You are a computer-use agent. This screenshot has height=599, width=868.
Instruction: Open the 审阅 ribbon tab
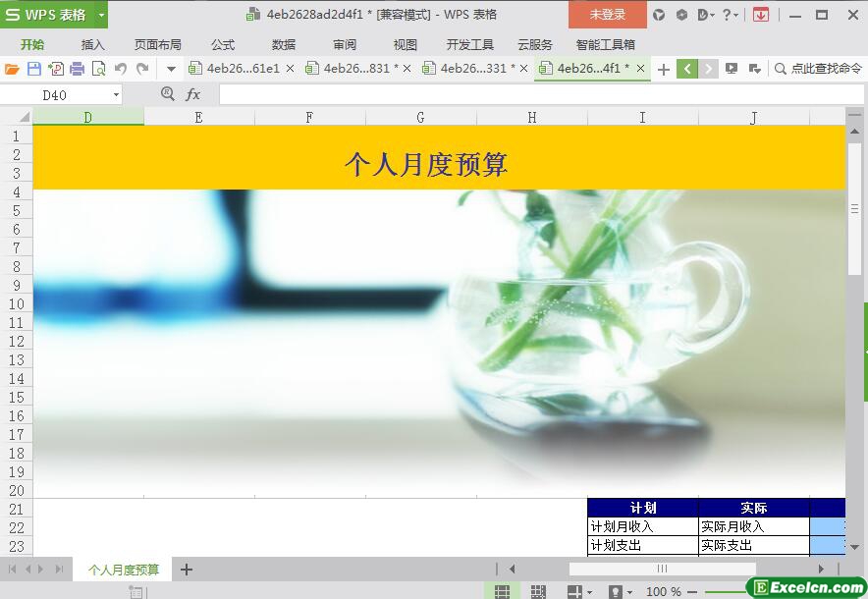pos(345,45)
